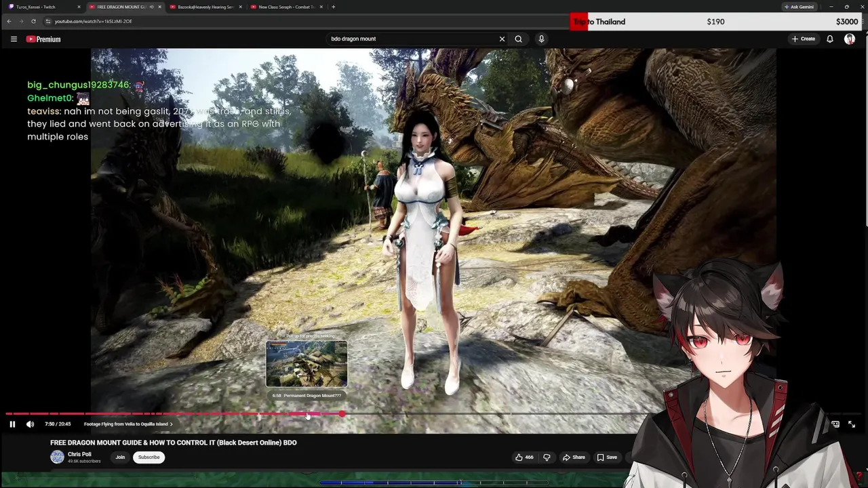The height and width of the screenshot is (488, 868).
Task: Click the video title text
Action: (x=174, y=443)
